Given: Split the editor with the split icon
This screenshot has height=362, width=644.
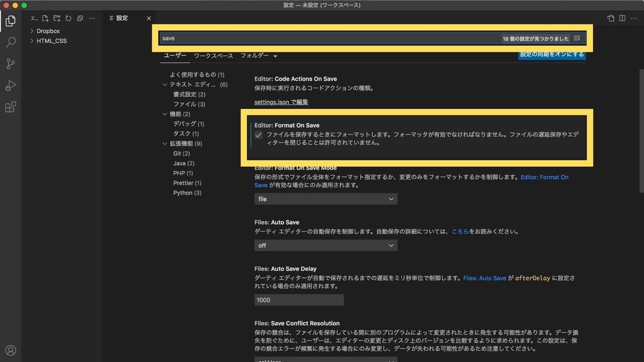Looking at the screenshot, I should [621, 18].
